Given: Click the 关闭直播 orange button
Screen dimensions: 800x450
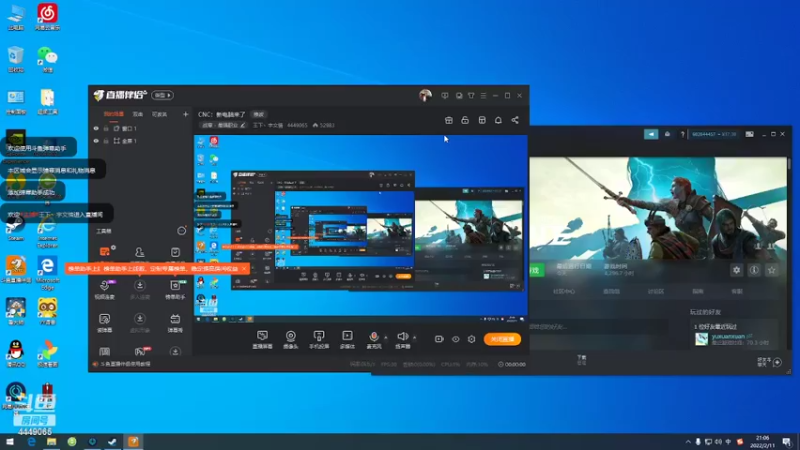Looking at the screenshot, I should click(502, 339).
